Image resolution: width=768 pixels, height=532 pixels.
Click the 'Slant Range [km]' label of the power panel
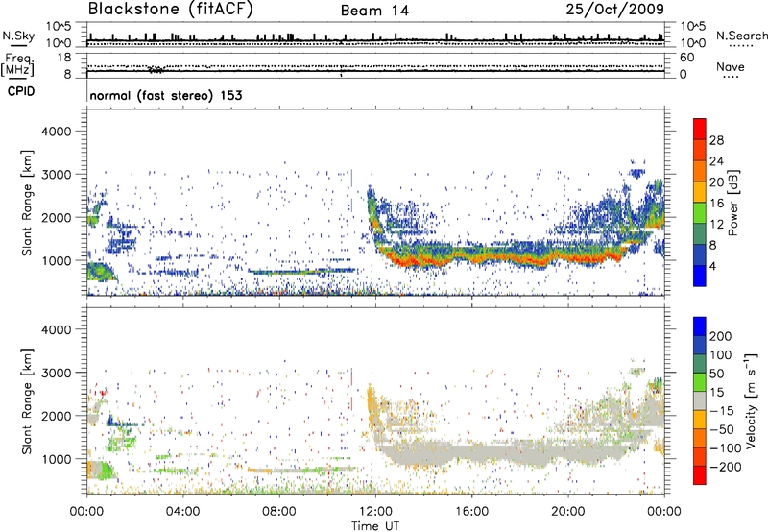click(28, 203)
